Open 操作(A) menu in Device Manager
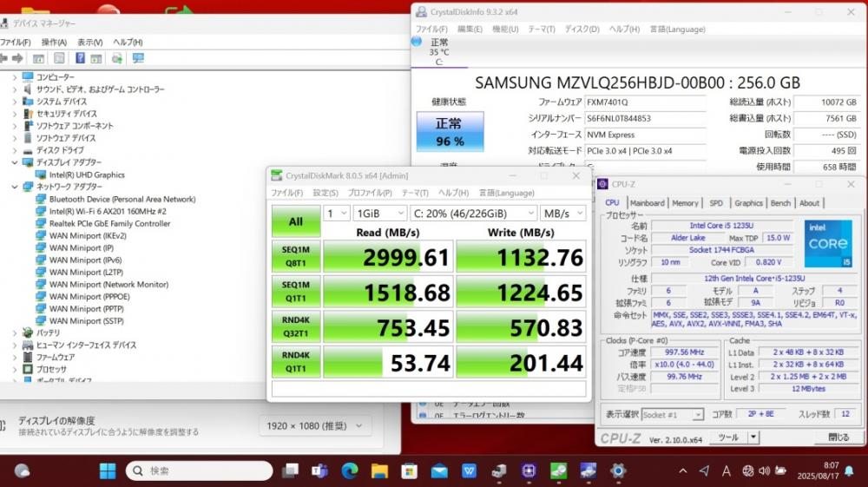The width and height of the screenshot is (868, 487). [54, 42]
